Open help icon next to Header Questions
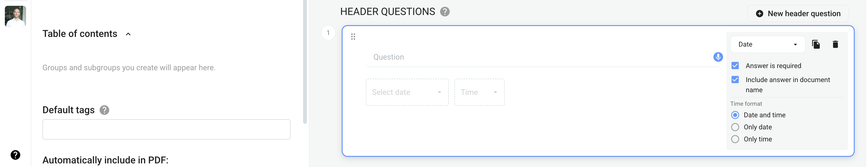The height and width of the screenshot is (167, 868). point(445,12)
